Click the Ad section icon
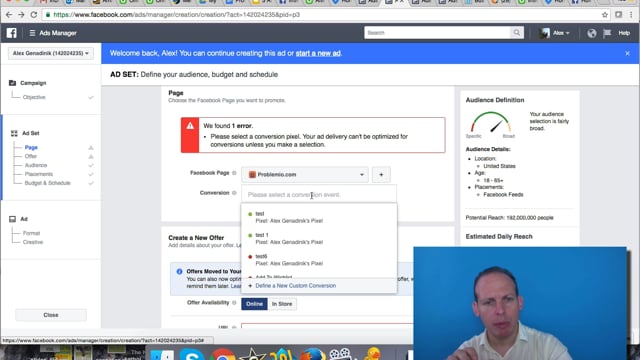Image resolution: width=640 pixels, height=360 pixels. click(x=12, y=219)
